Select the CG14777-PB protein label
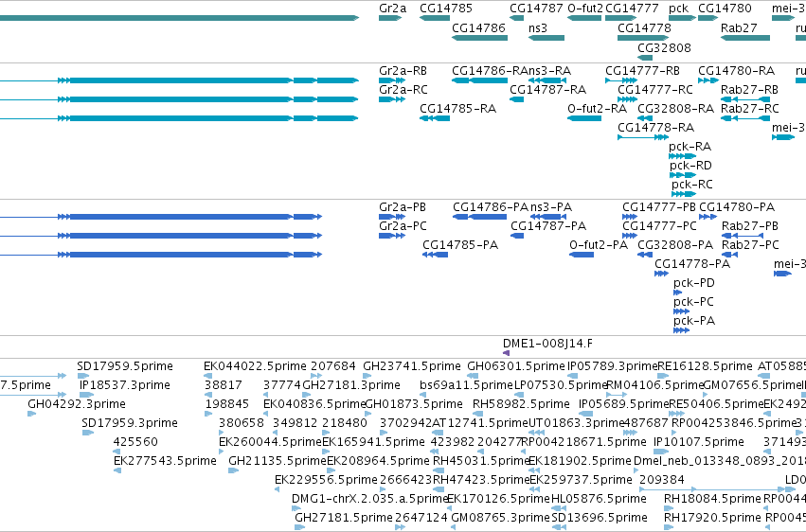 click(x=659, y=207)
